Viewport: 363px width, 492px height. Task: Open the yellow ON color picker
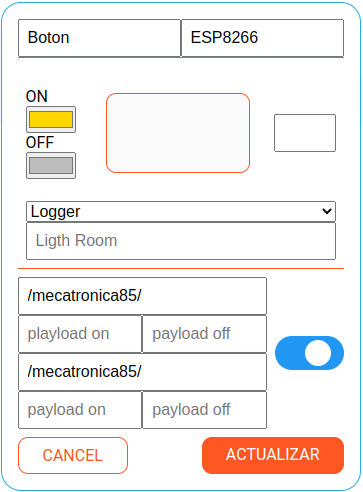coord(51,120)
